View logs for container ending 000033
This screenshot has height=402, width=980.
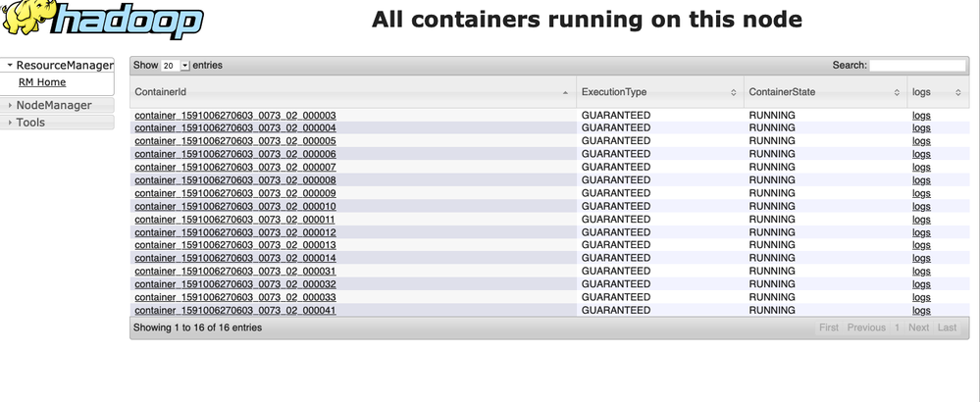coord(921,297)
